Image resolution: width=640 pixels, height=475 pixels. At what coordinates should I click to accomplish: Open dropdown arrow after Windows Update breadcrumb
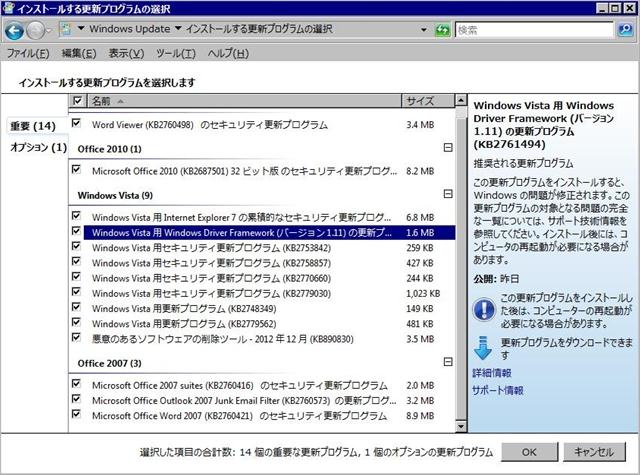click(178, 28)
